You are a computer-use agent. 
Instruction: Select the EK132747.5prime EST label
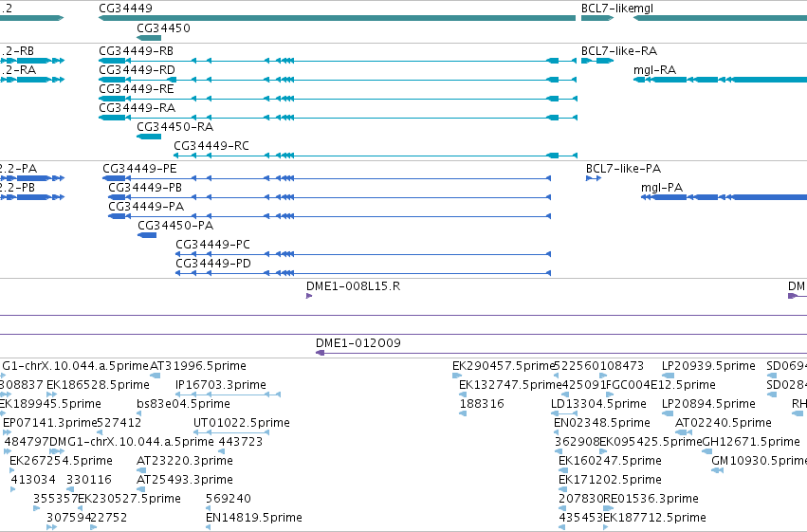click(x=510, y=385)
